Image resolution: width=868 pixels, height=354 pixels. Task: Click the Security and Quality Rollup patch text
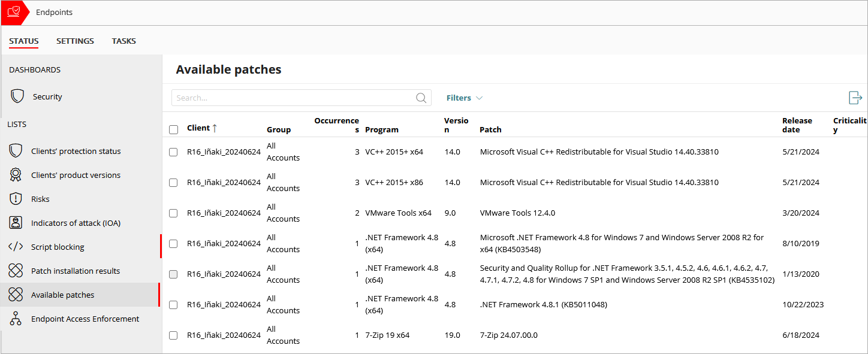(x=627, y=274)
